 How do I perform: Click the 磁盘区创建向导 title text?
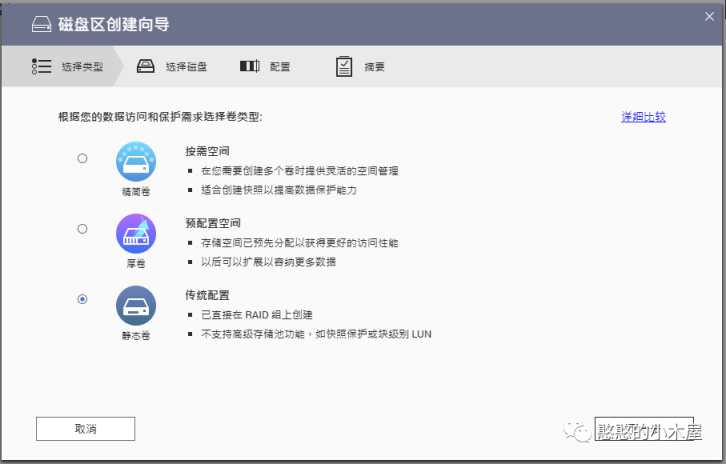click(x=114, y=24)
